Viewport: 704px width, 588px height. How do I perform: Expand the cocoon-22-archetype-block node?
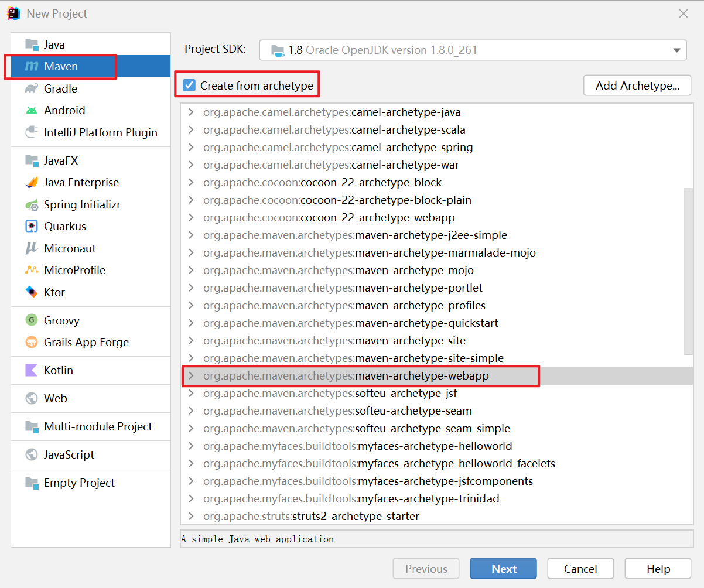191,183
